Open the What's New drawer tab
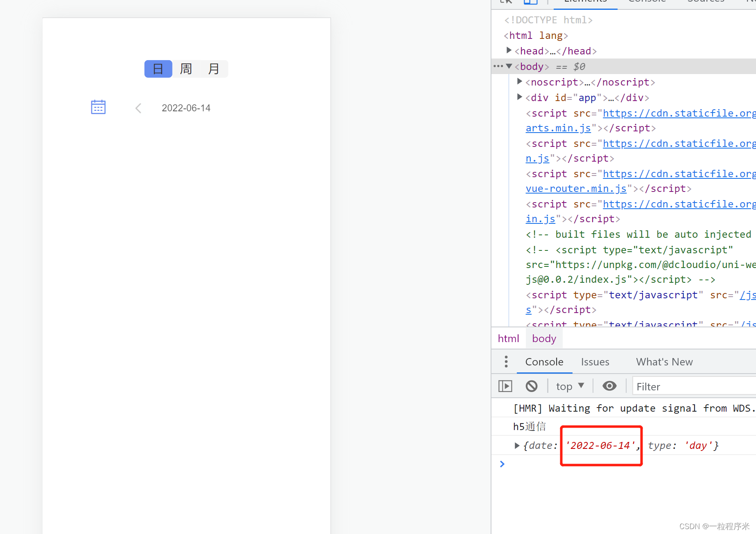Image resolution: width=756 pixels, height=534 pixels. tap(664, 362)
